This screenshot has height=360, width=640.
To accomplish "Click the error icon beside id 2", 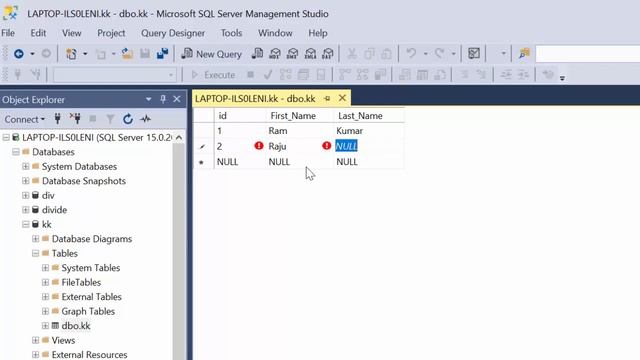I will (259, 146).
